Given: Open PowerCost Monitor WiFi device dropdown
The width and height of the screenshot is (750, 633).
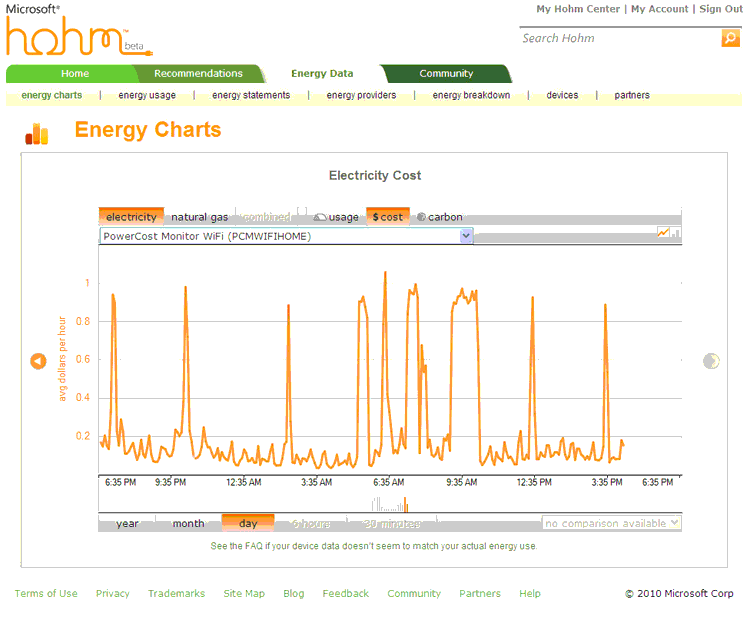Looking at the screenshot, I should pos(286,236).
